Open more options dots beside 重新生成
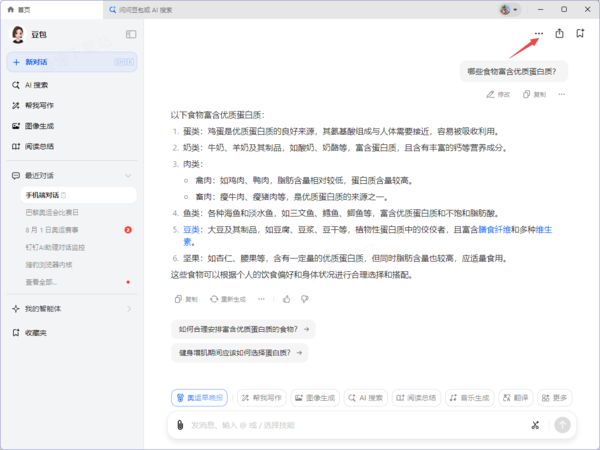The height and width of the screenshot is (450, 600). (261, 299)
